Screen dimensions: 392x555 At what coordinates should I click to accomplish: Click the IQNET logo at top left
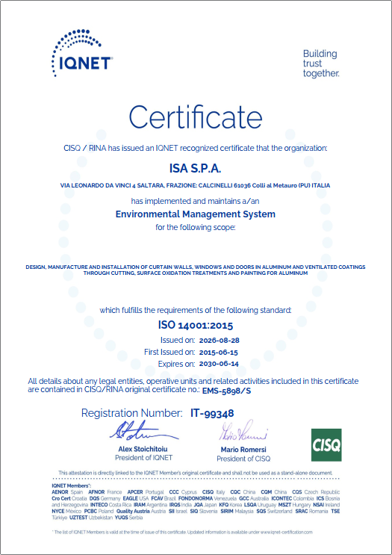tap(82, 53)
